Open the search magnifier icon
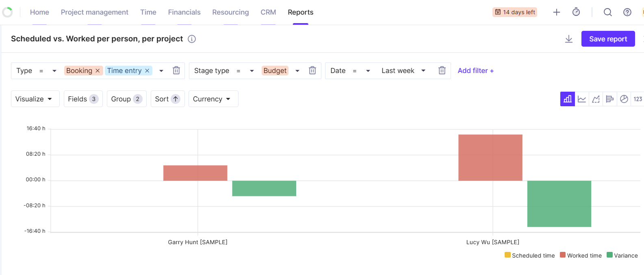Viewport: 644px width, 275px height. pos(608,12)
